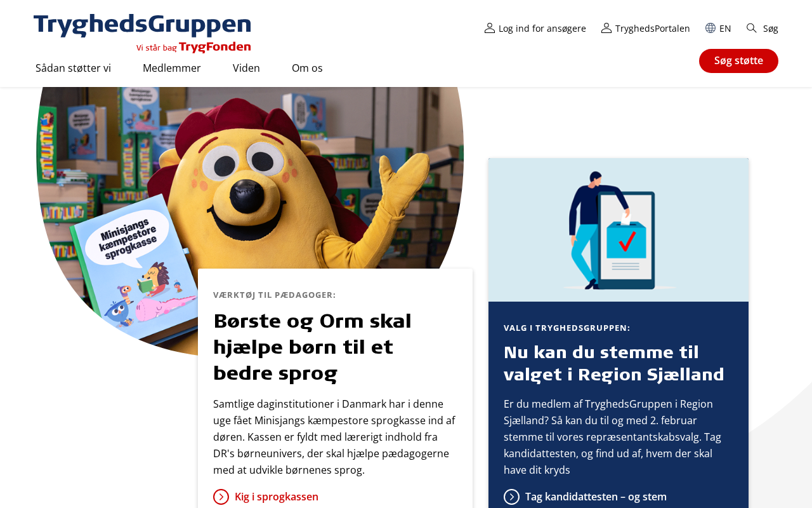The width and height of the screenshot is (812, 508).
Task: Expand the Medlemmer menu
Action: [x=172, y=68]
